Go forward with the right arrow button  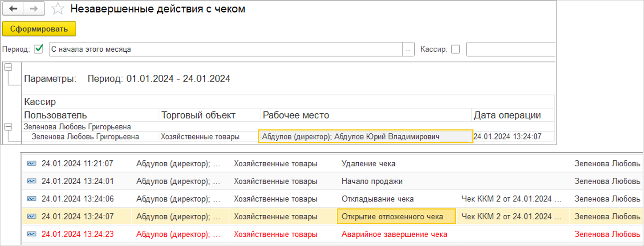click(34, 9)
